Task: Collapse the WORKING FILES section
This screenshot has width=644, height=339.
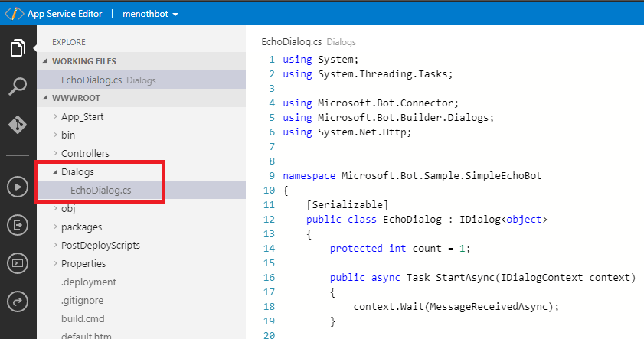Action: (x=44, y=61)
